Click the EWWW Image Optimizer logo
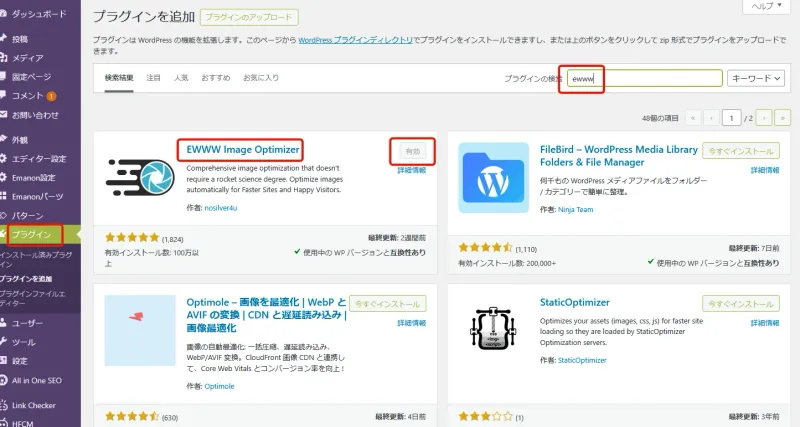The height and width of the screenshot is (427, 800). coord(140,177)
